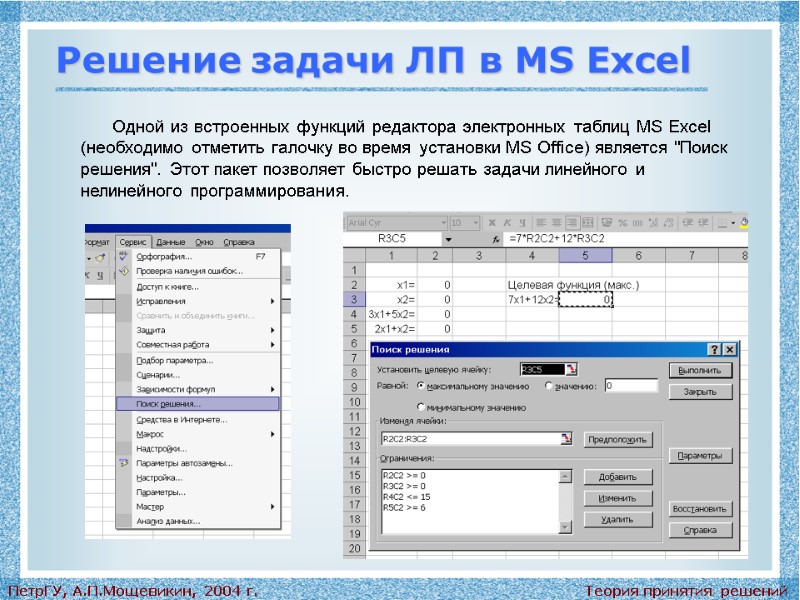Click the bold Ж formatting icon
The width and height of the screenshot is (800, 600).
tap(492, 222)
